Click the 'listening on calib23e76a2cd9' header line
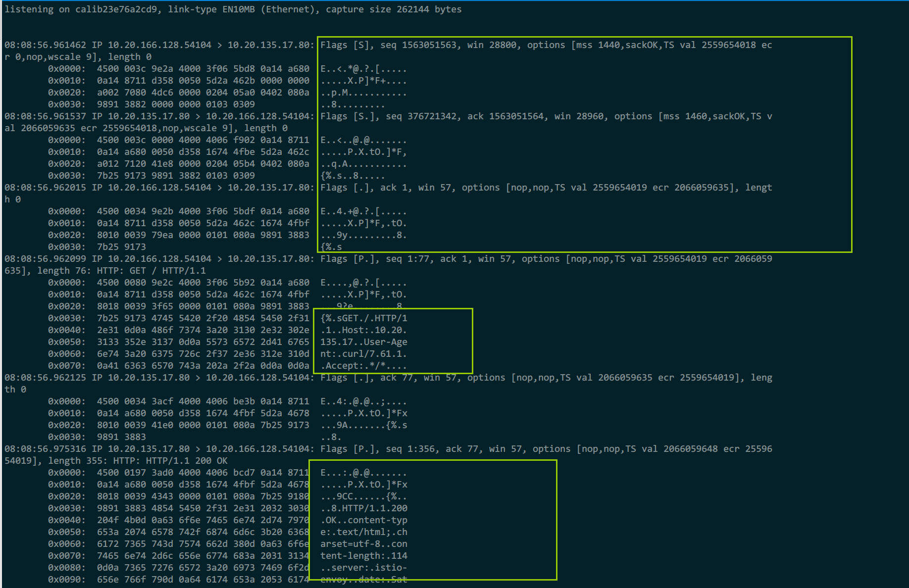The height and width of the screenshot is (588, 909). pyautogui.click(x=233, y=9)
